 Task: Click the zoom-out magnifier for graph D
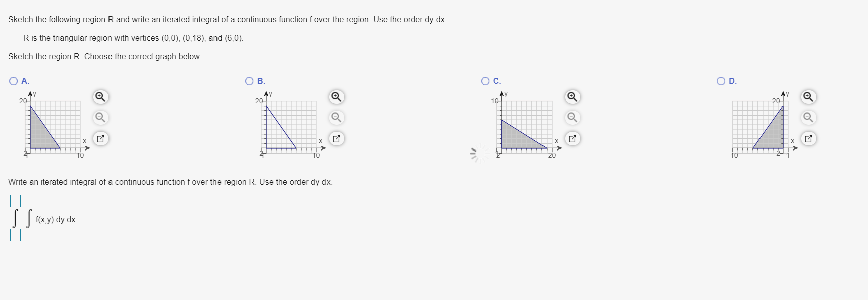pos(809,118)
